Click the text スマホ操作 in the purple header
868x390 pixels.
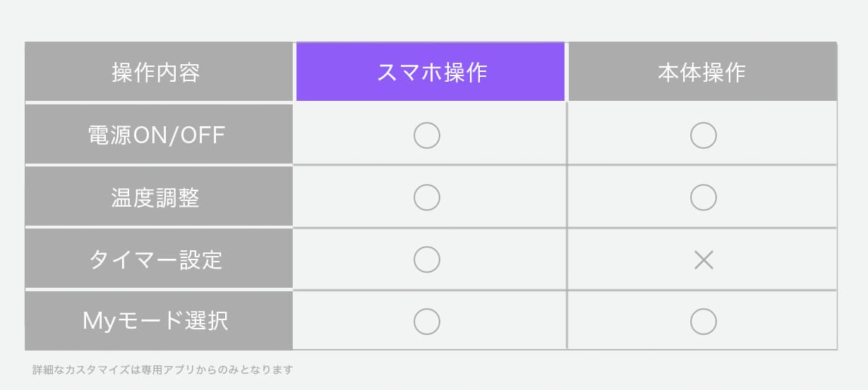[432, 73]
